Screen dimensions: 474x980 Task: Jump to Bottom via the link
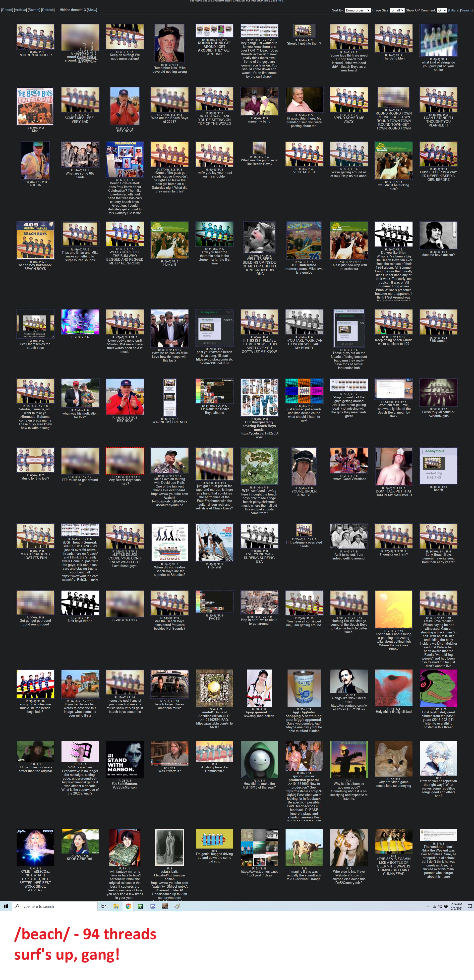(34, 10)
